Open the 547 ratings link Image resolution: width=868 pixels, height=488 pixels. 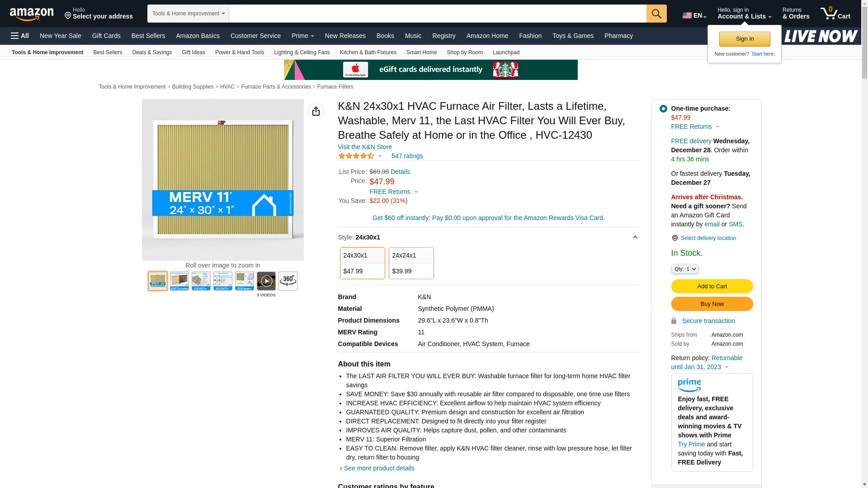407,156
